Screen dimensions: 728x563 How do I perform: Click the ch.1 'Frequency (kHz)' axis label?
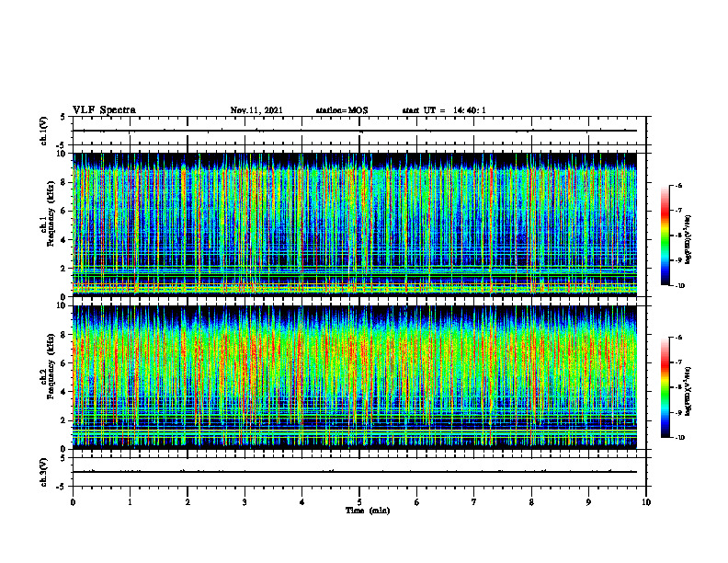point(51,213)
